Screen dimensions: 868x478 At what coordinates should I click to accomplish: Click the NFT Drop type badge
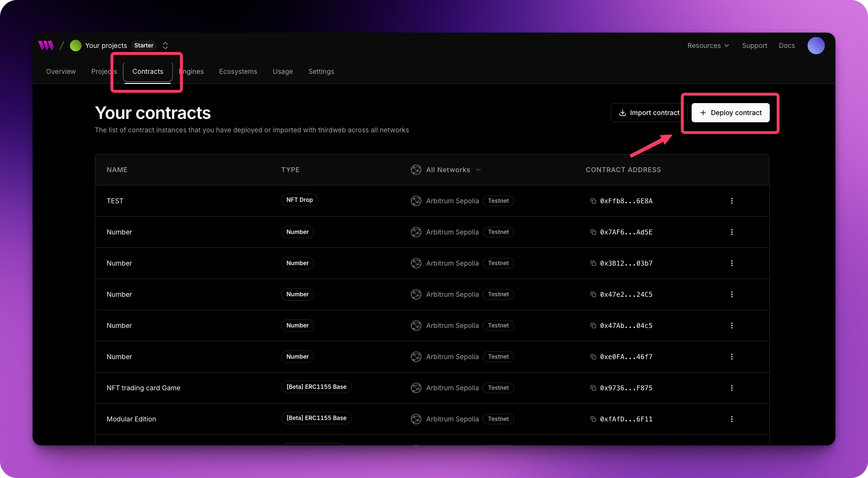click(x=300, y=200)
